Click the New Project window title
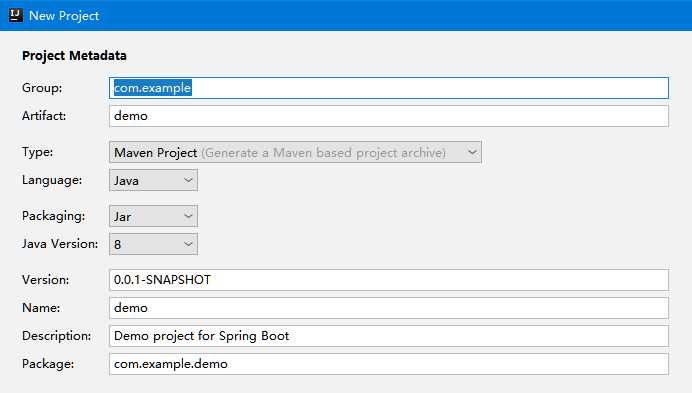The image size is (692, 393). (64, 16)
